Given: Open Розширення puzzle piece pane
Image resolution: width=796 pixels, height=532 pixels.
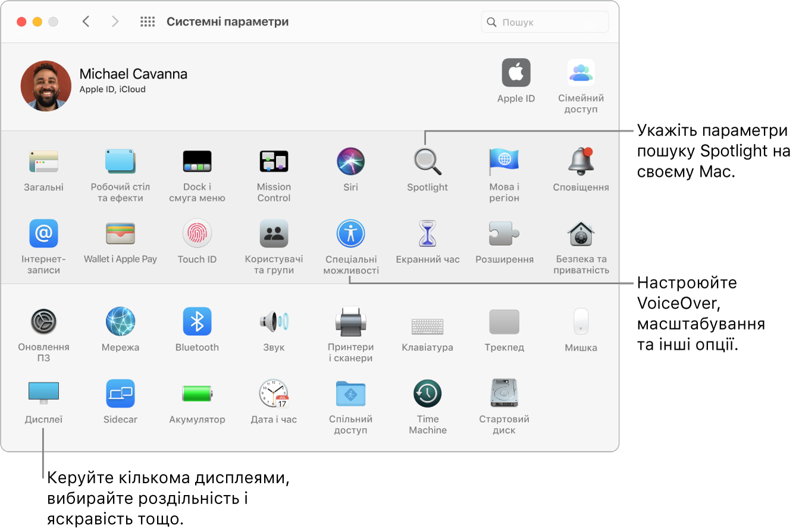Looking at the screenshot, I should [x=504, y=233].
